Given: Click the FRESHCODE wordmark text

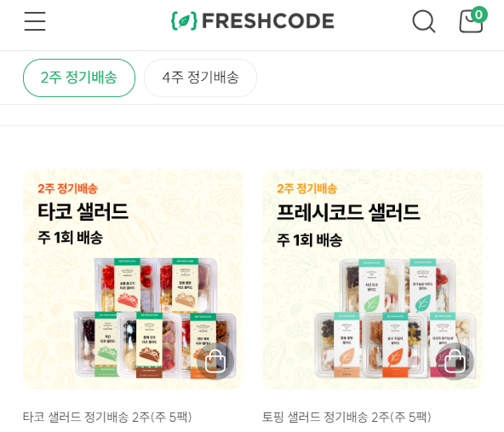Looking at the screenshot, I should [268, 21].
